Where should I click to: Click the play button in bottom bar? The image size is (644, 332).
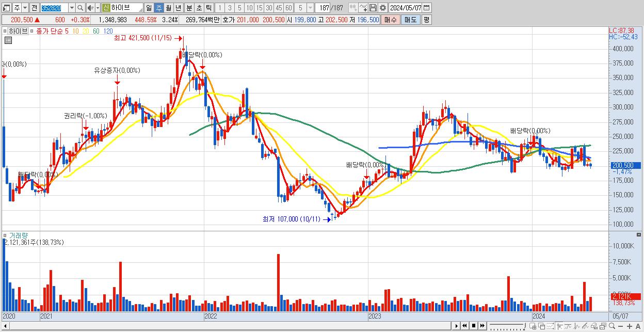coord(457,326)
